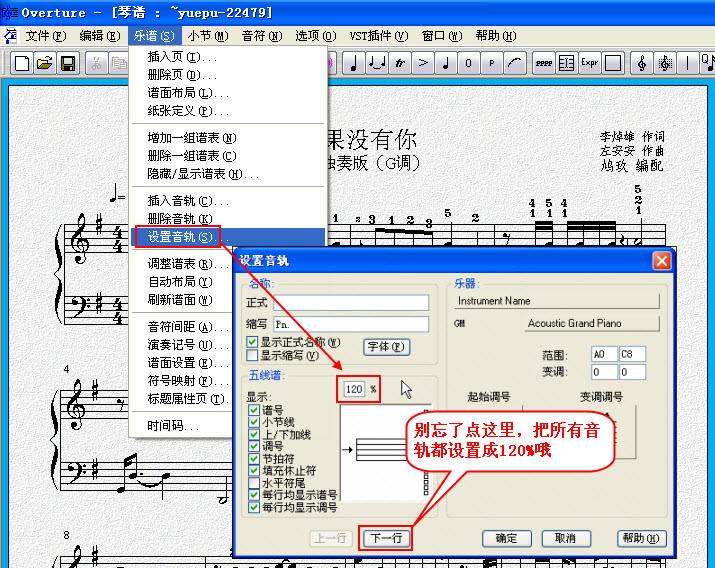The width and height of the screenshot is (715, 568).
Task: Click the Save floppy disk icon
Action: click(68, 63)
